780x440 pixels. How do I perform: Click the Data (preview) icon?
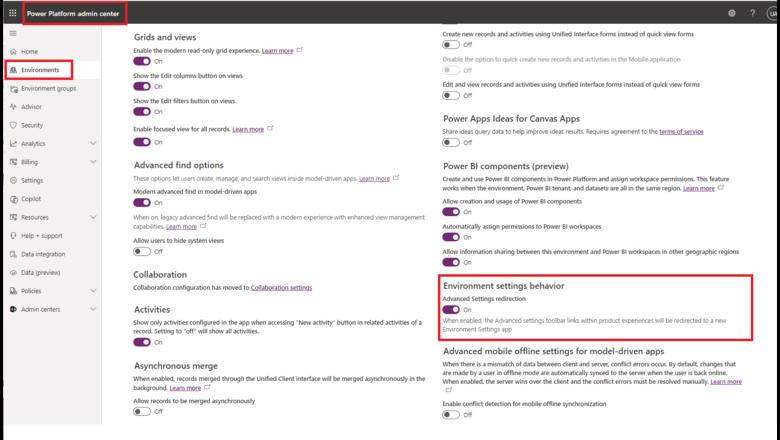tap(13, 272)
